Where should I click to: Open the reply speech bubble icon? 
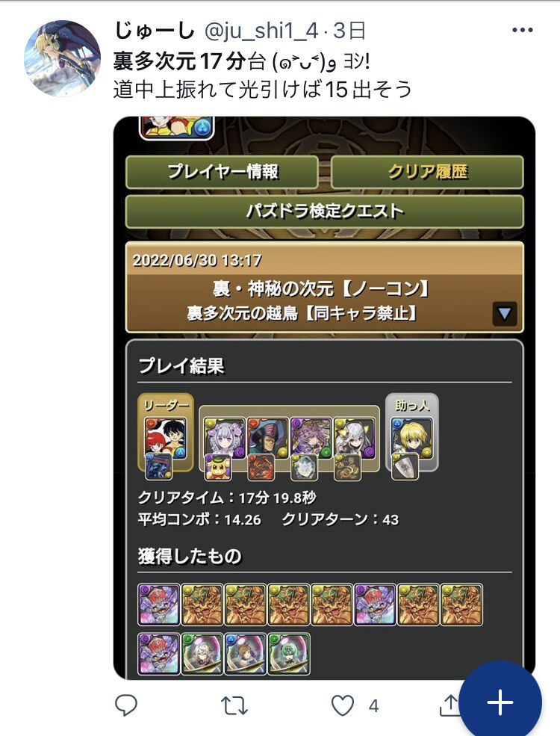coord(125,705)
